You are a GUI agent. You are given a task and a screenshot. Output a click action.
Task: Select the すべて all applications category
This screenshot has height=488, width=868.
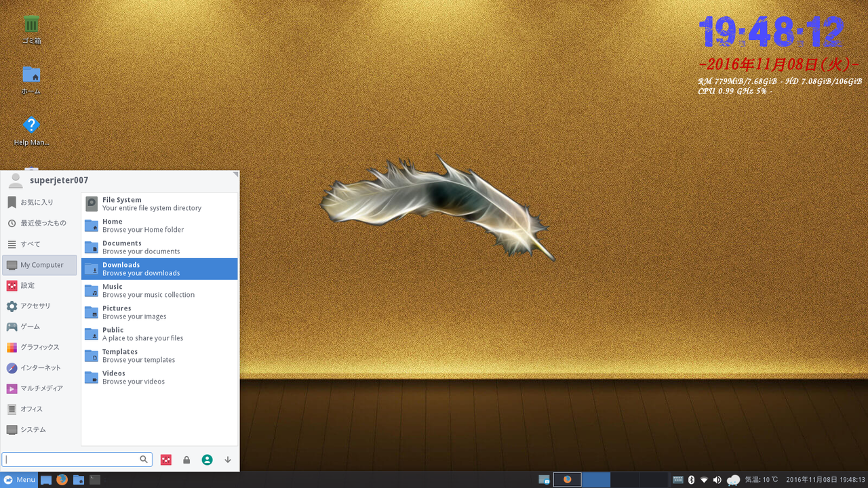pos(40,244)
